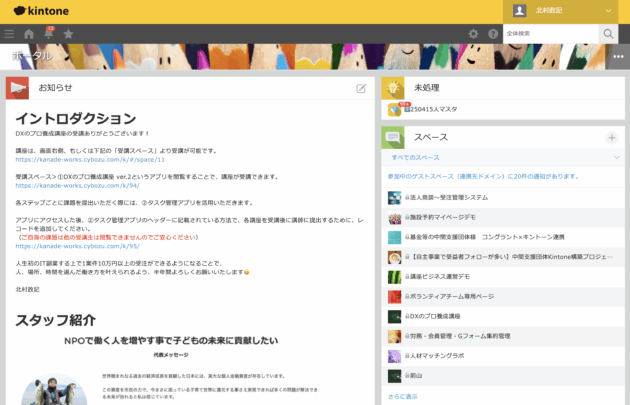Edit the お知らせ announcement with the pencil icon
Screen dimensions: 630x405
[361, 89]
